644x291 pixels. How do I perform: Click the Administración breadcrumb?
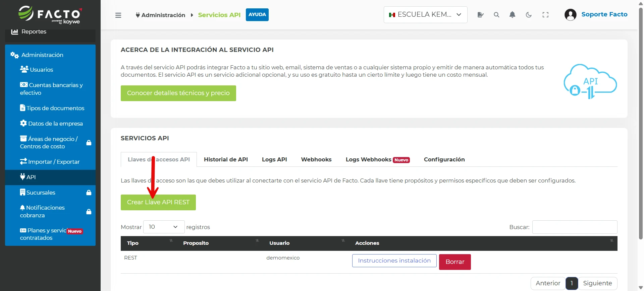click(160, 15)
